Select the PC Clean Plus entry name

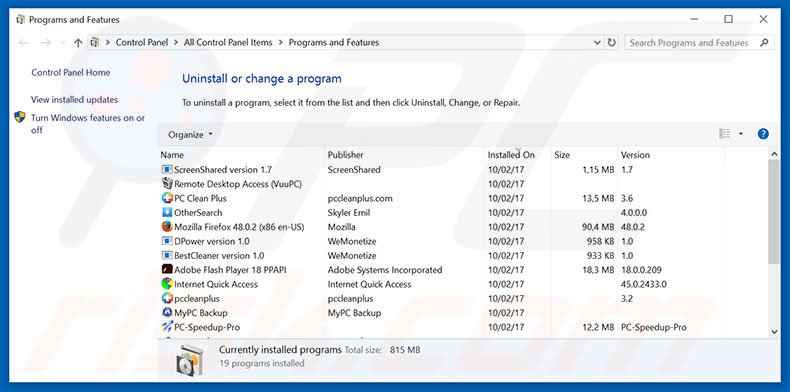tap(200, 198)
